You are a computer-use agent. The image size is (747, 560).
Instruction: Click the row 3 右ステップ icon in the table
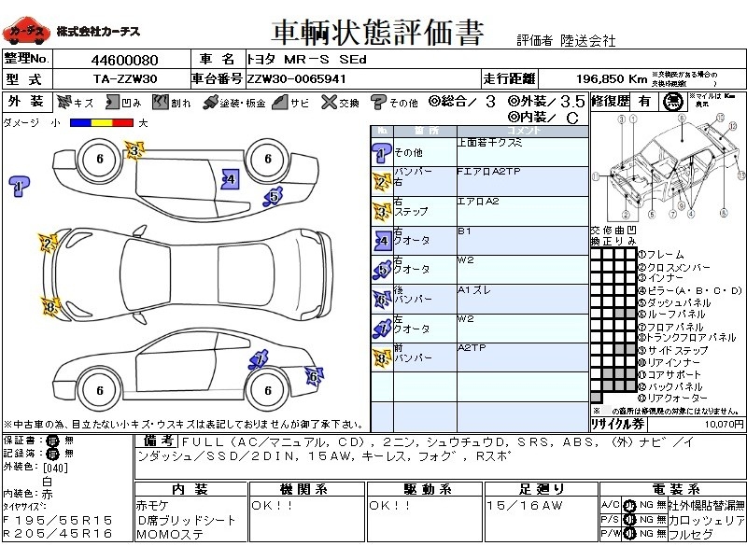click(382, 212)
